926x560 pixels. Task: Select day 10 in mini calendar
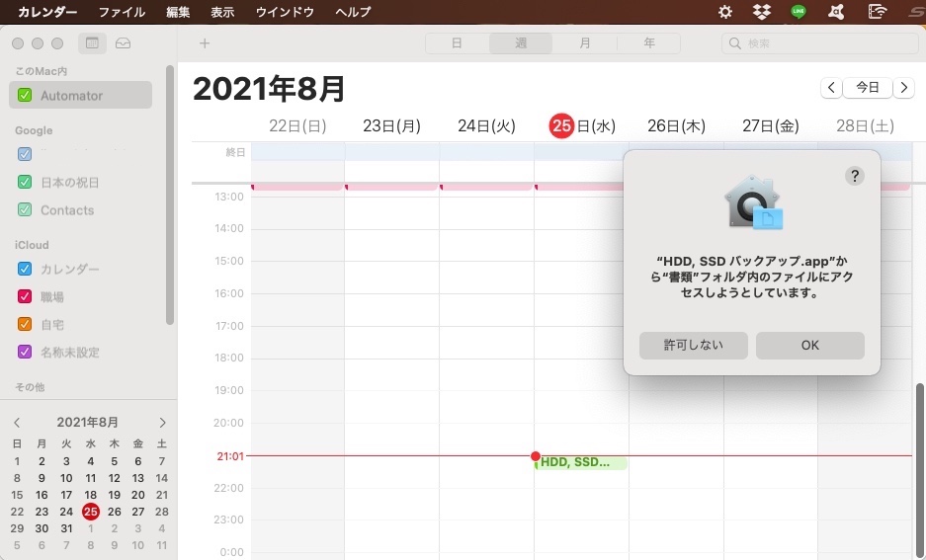pos(66,478)
